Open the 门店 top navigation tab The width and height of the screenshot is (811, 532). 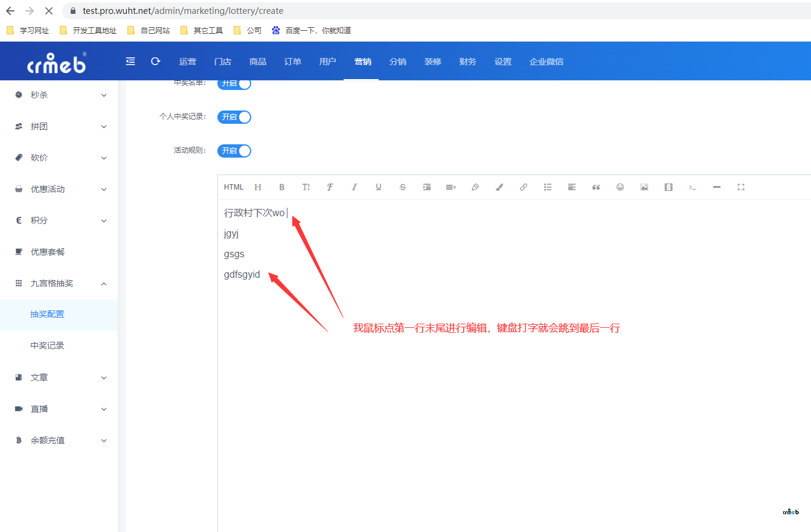(223, 62)
